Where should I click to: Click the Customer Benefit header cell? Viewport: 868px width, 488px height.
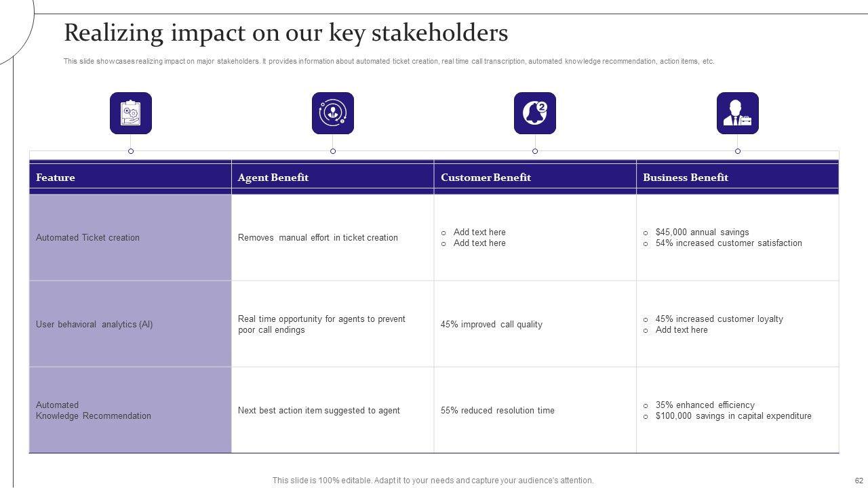coord(486,178)
